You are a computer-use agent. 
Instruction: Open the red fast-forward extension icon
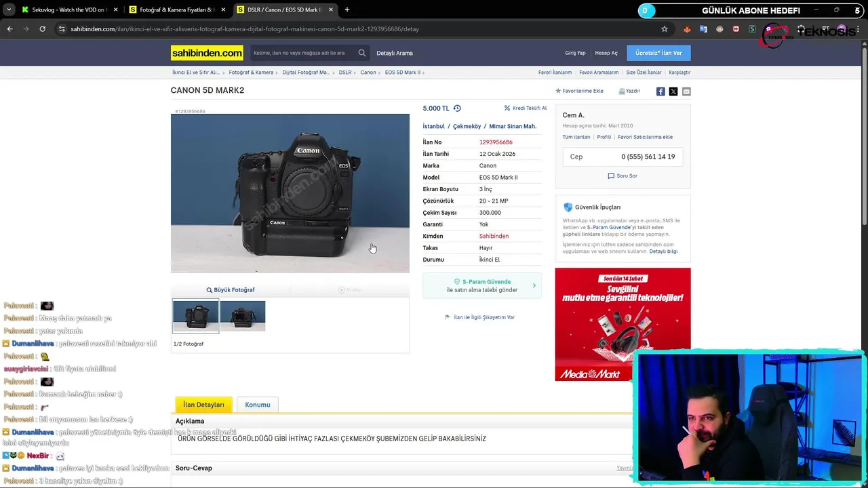(736, 29)
